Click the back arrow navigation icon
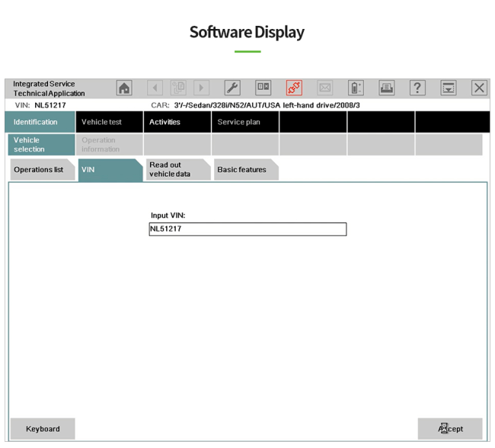The height and width of the screenshot is (448, 495). [x=155, y=88]
